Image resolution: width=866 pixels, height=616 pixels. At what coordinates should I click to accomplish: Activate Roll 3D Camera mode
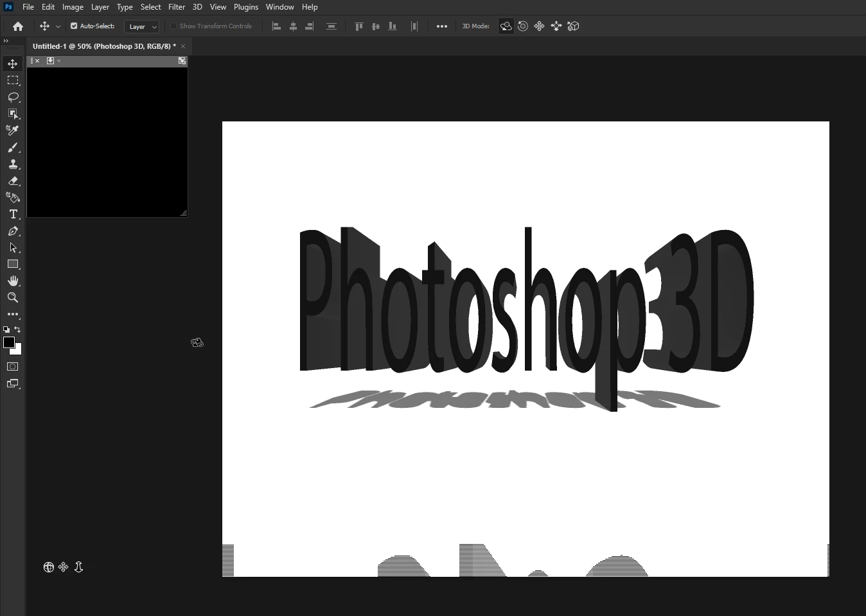[x=523, y=26]
